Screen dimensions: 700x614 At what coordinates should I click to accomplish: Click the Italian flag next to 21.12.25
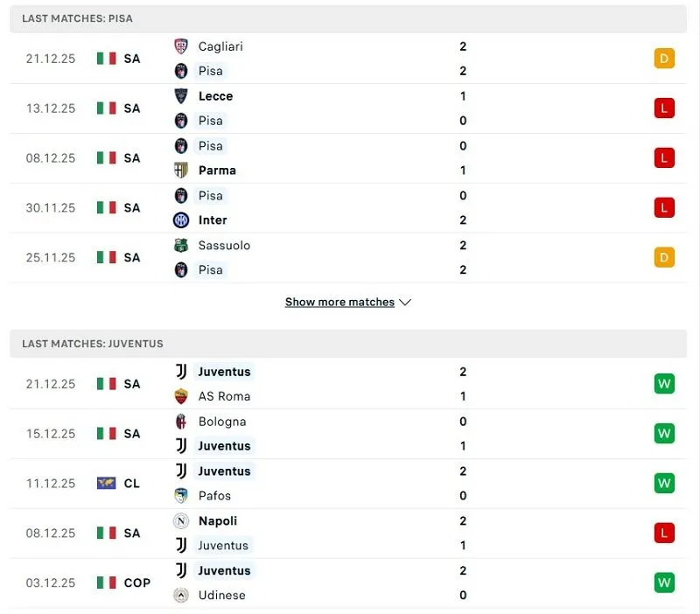click(x=107, y=59)
